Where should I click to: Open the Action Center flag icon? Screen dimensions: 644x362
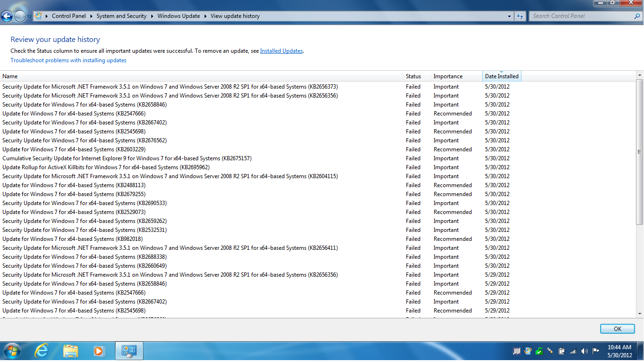point(595,351)
